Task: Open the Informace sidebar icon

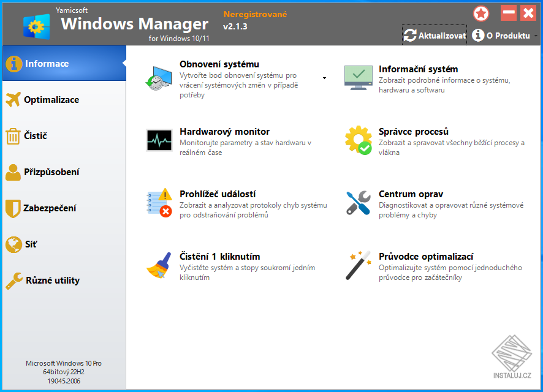Action: tap(14, 64)
